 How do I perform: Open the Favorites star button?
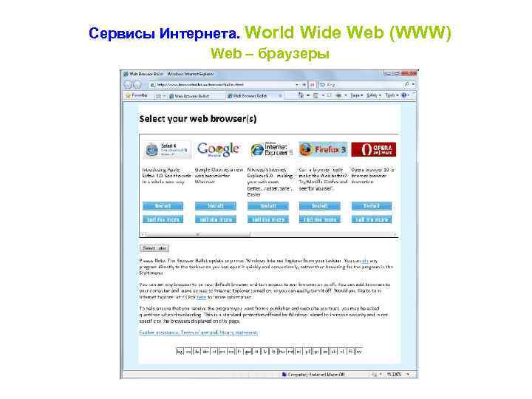[x=137, y=95]
